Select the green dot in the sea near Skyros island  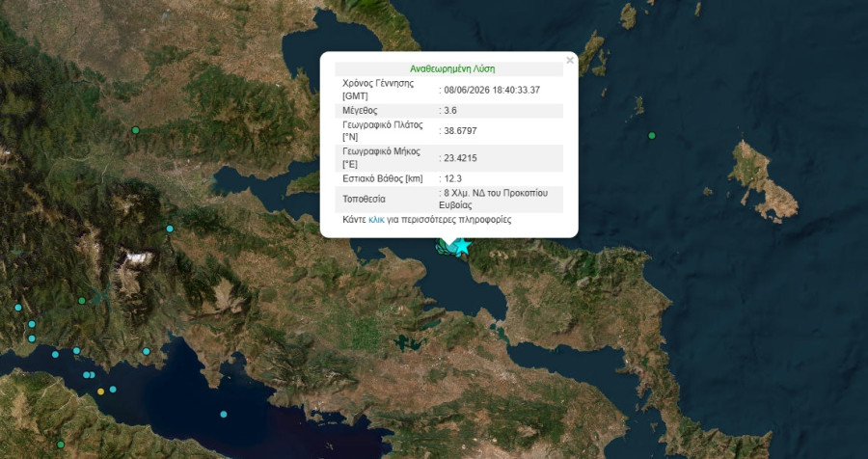[x=652, y=136]
